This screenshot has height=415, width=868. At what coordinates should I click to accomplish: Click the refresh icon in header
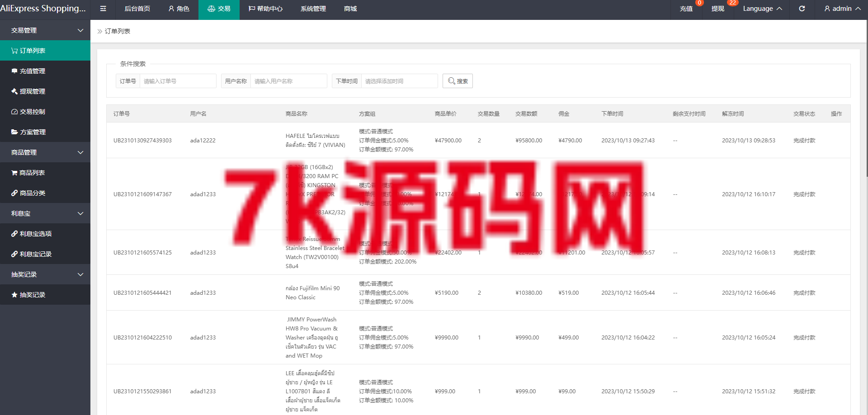(x=802, y=9)
